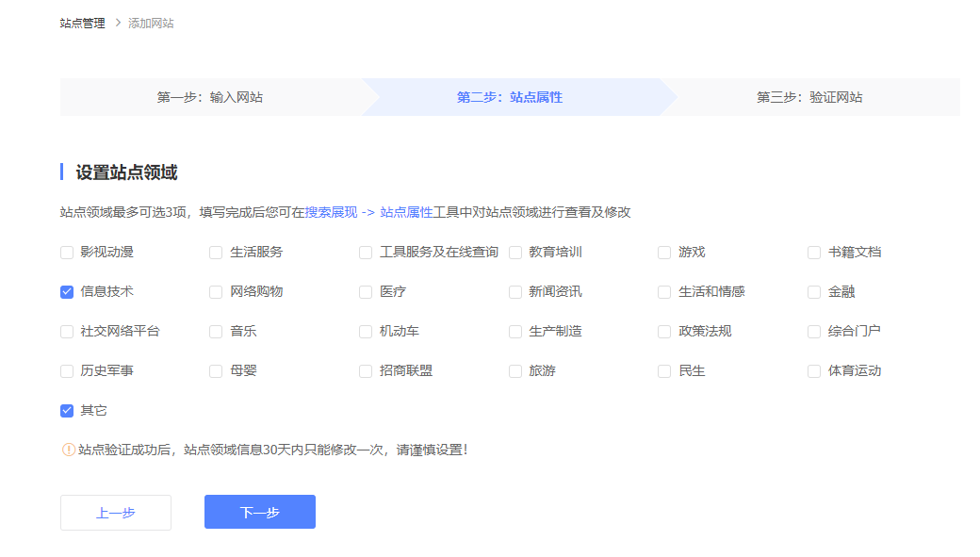This screenshot has height=557, width=980.
Task: Enable the 旅游 category
Action: coord(515,371)
